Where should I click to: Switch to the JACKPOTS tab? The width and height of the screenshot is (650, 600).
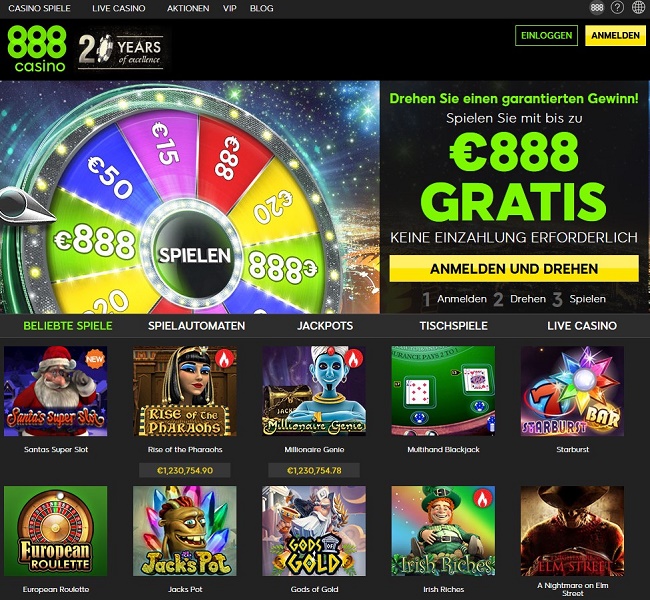click(x=325, y=326)
